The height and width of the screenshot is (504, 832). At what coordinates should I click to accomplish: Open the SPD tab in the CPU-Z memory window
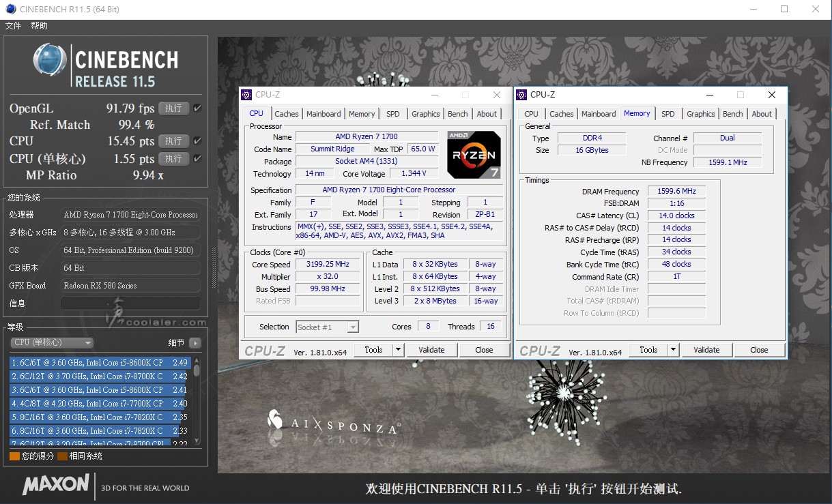click(x=668, y=114)
